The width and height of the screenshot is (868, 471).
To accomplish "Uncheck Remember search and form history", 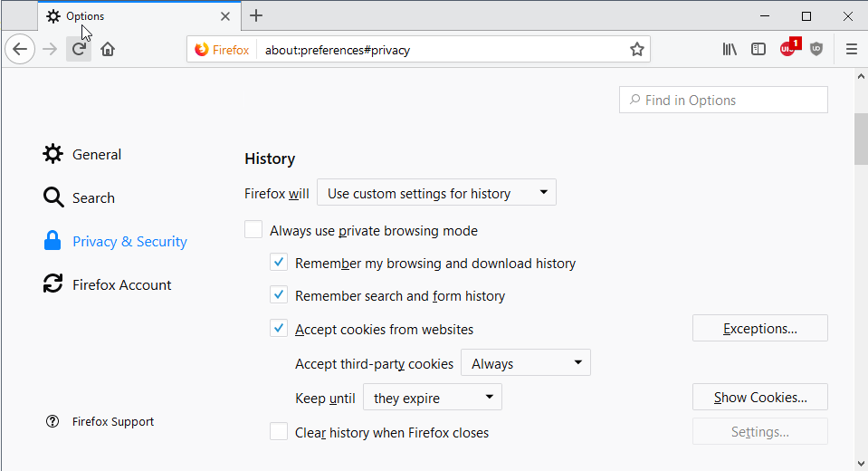I will 279,294.
